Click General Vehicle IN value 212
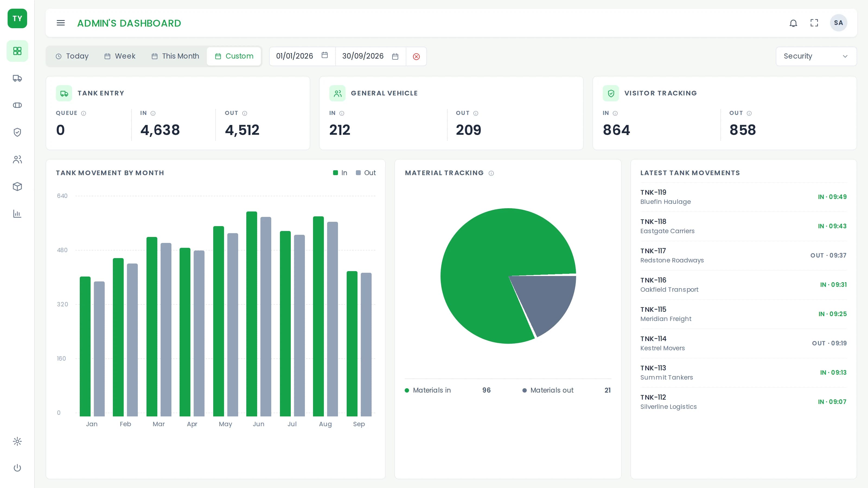This screenshot has height=488, width=868. click(340, 130)
